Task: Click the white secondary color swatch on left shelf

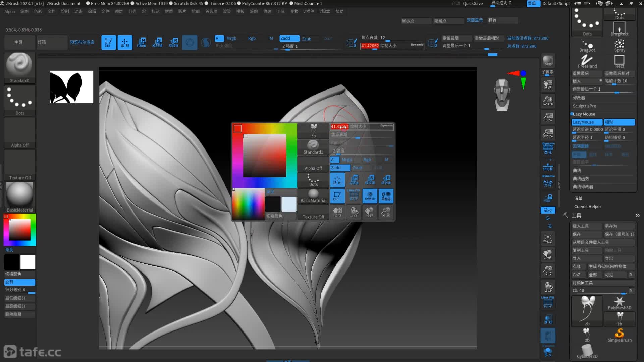Action: point(28,262)
